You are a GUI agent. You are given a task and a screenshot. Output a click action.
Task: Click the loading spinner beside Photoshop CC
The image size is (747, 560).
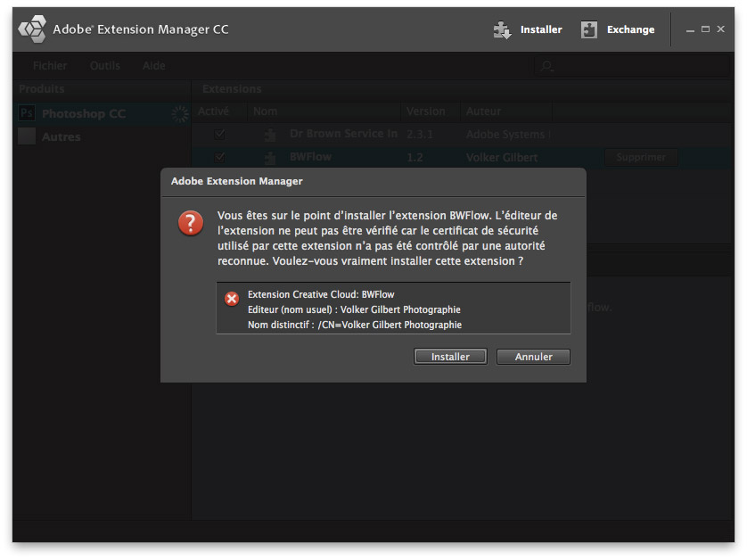click(x=180, y=114)
